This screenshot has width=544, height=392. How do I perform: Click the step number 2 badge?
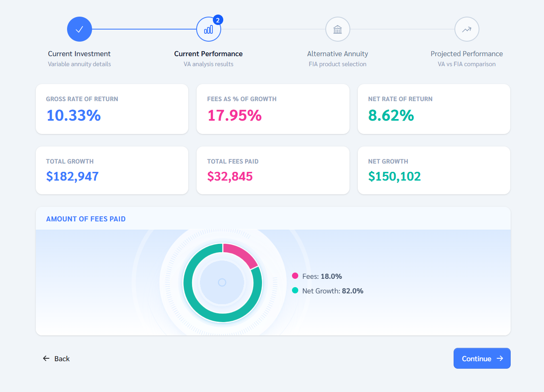(218, 20)
